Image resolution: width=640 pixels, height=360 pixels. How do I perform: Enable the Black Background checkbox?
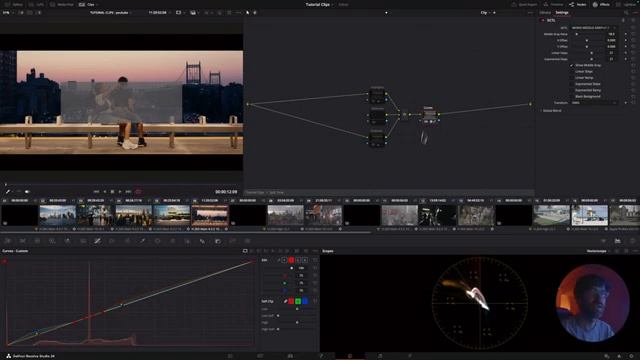pos(572,96)
